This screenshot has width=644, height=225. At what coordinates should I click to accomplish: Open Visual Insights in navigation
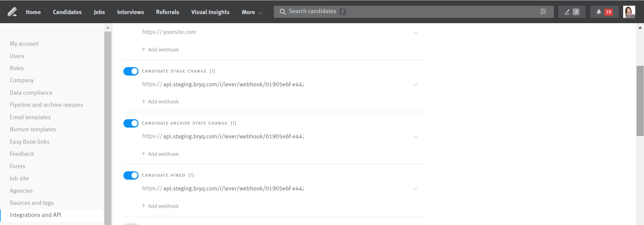(210, 12)
